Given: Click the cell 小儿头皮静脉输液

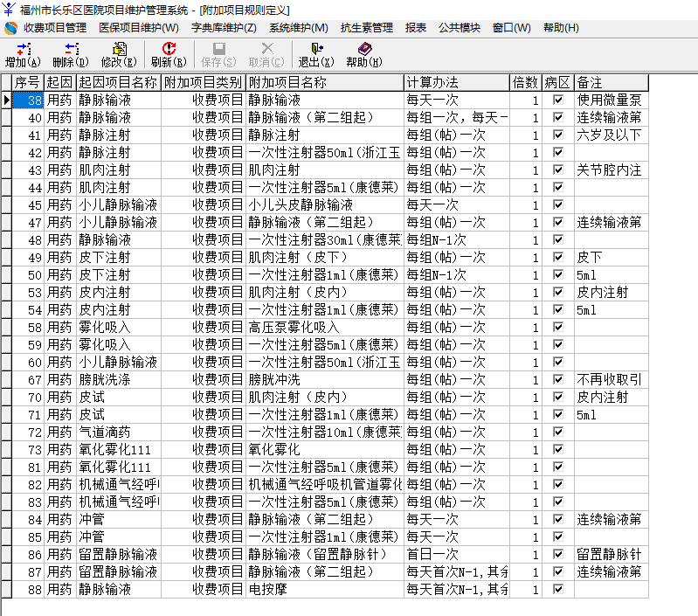Looking at the screenshot, I should (324, 204).
